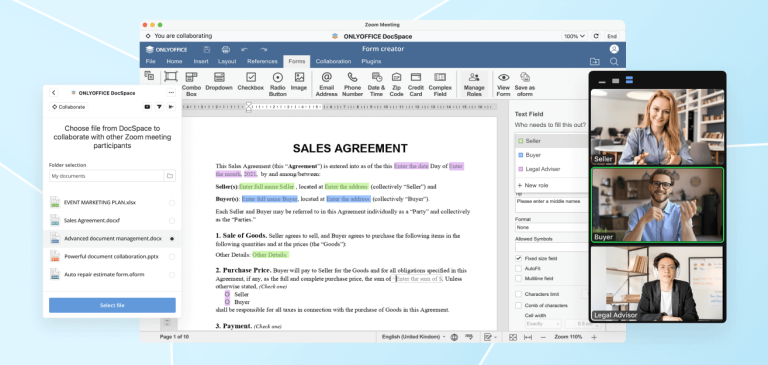
Task: Select Sales Agreement.docxf radio button
Action: pyautogui.click(x=172, y=220)
